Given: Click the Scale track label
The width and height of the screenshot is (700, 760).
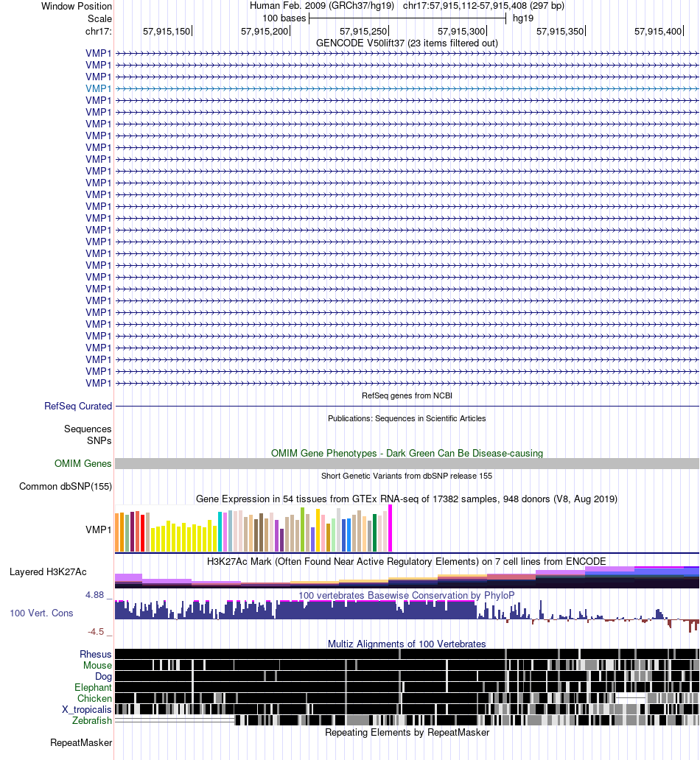Looking at the screenshot, I should coord(99,18).
